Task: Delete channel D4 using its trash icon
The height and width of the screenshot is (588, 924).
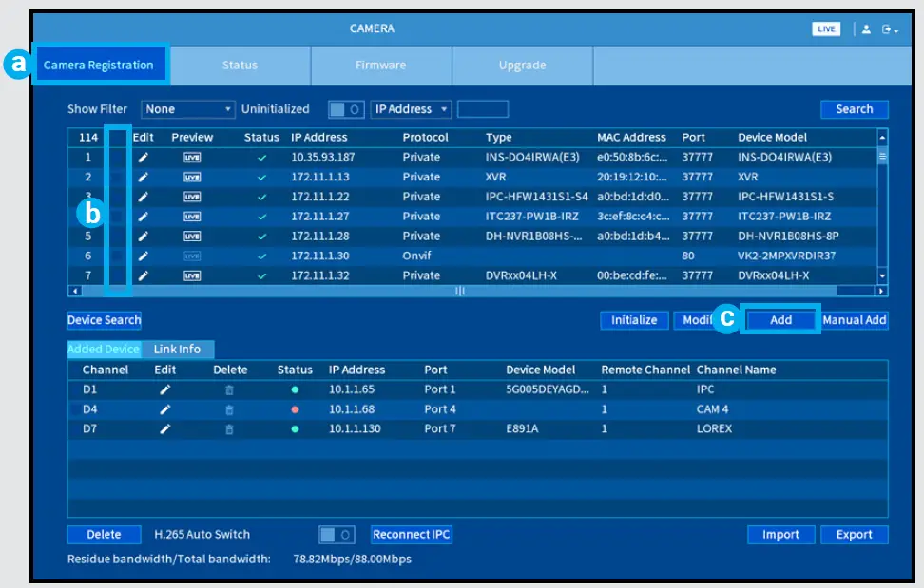Action: pyautogui.click(x=229, y=409)
